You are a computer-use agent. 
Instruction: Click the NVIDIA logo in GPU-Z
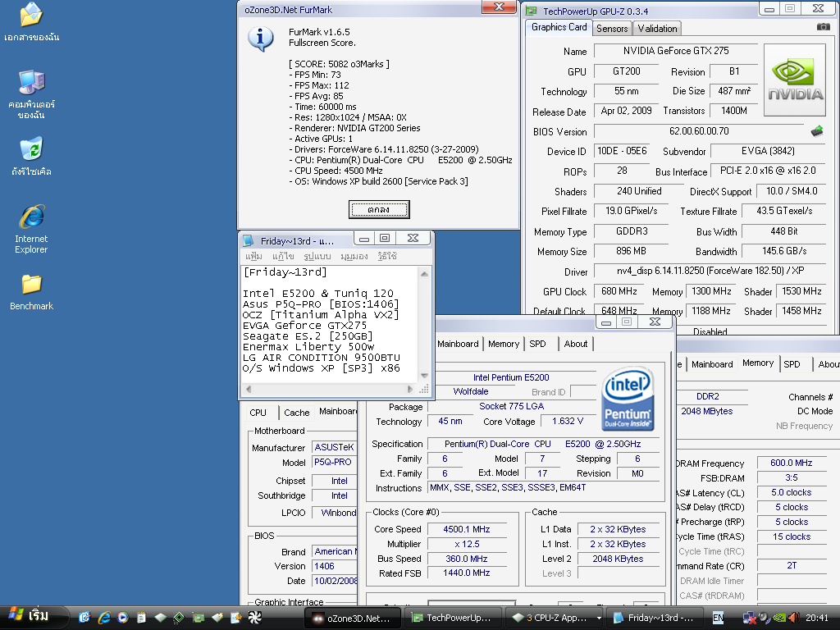click(794, 80)
